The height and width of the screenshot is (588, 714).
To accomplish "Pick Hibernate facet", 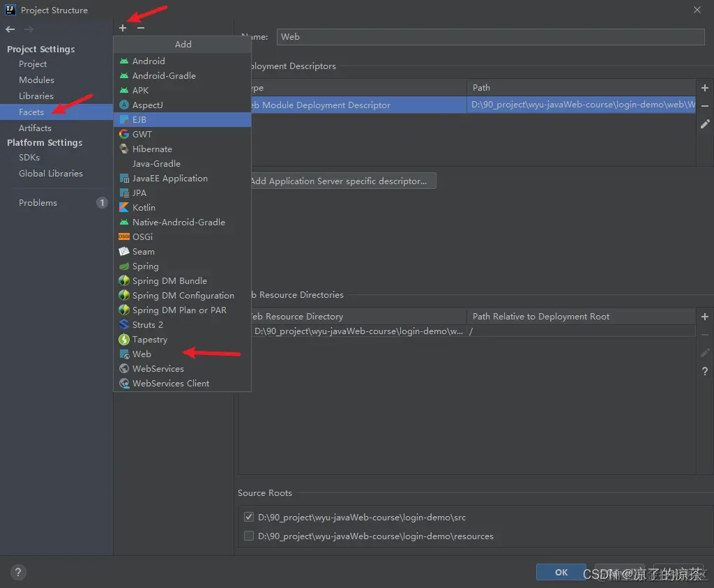I will [182, 149].
